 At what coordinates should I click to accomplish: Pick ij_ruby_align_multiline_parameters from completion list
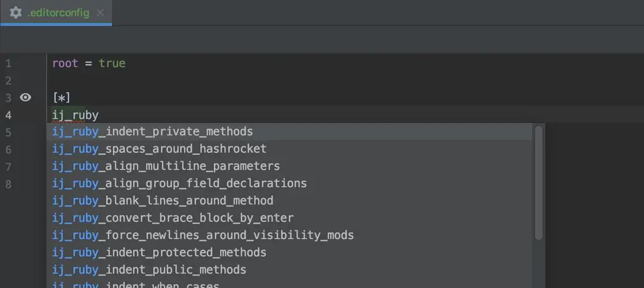pyautogui.click(x=289, y=166)
